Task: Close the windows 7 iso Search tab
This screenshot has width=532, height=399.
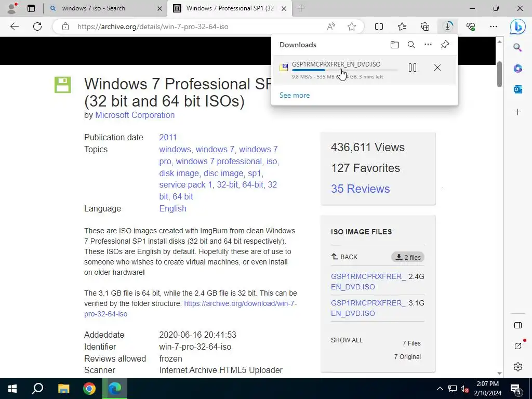Action: (159, 8)
